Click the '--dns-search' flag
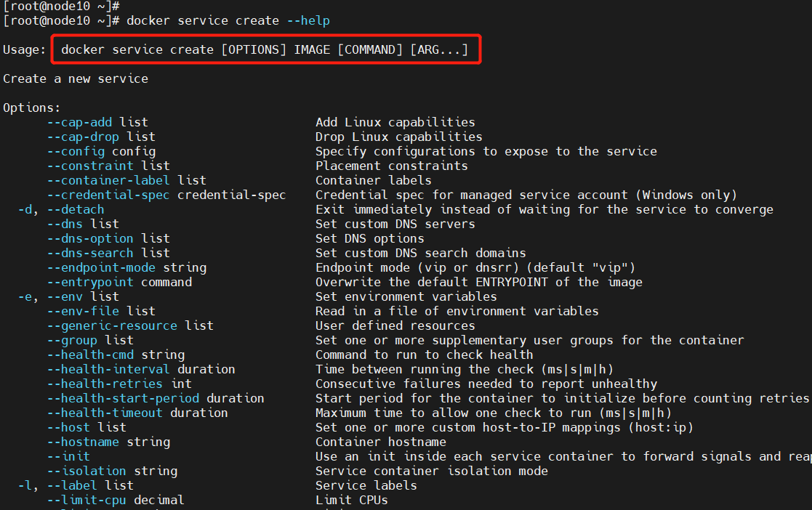This screenshot has width=812, height=510. [90, 253]
